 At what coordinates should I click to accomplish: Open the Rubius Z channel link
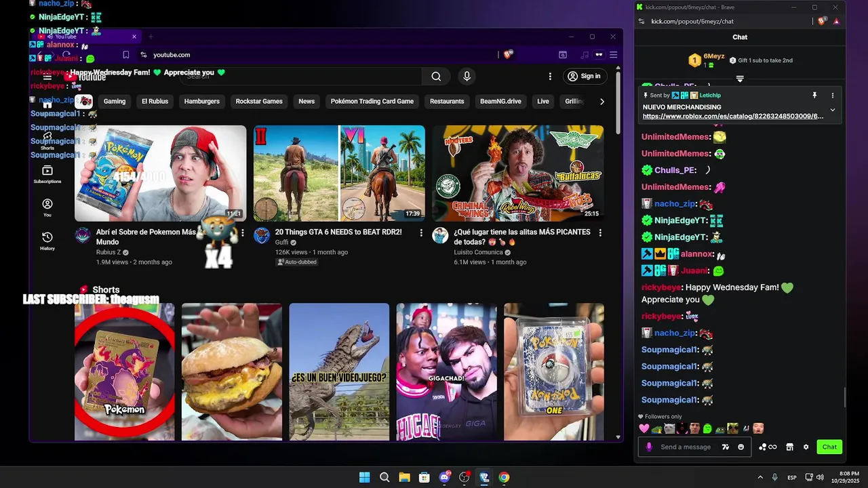click(x=108, y=252)
